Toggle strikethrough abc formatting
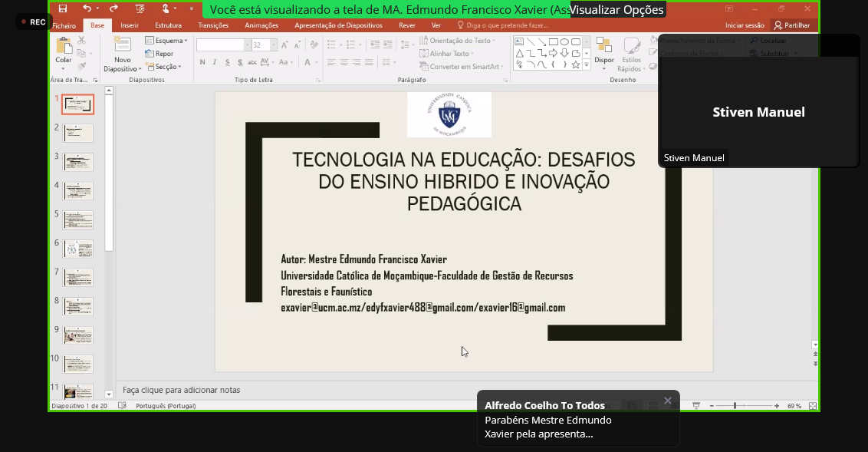This screenshot has width=868, height=452. 252,62
